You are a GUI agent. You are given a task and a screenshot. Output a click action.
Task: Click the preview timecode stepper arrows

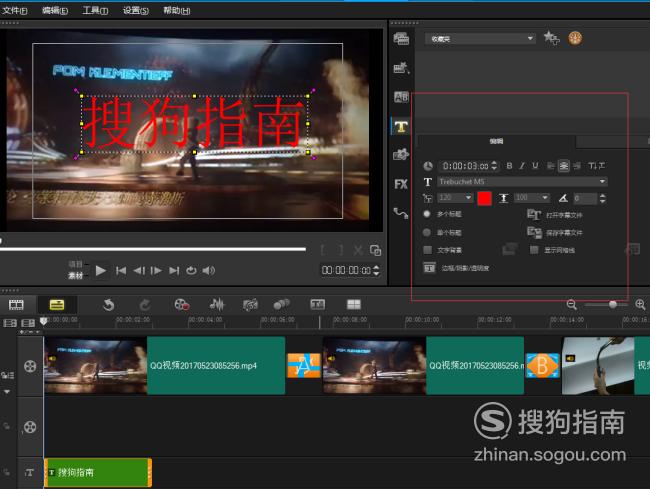click(376, 270)
